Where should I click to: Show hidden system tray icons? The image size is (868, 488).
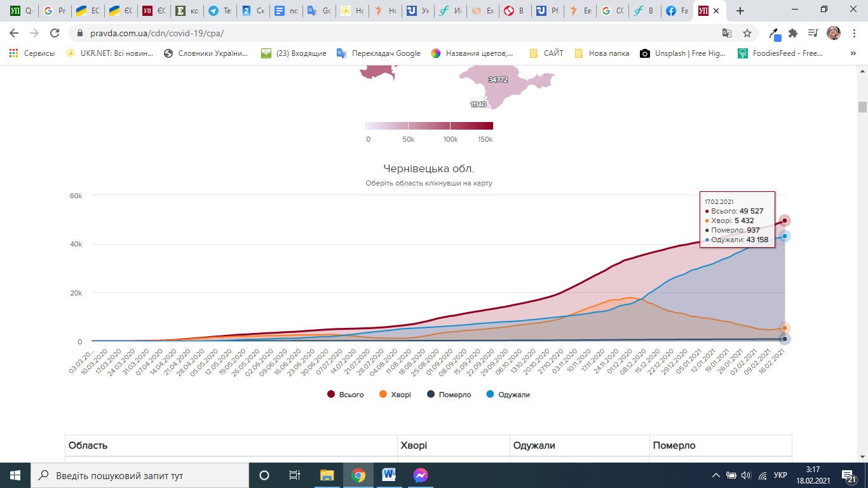click(715, 475)
